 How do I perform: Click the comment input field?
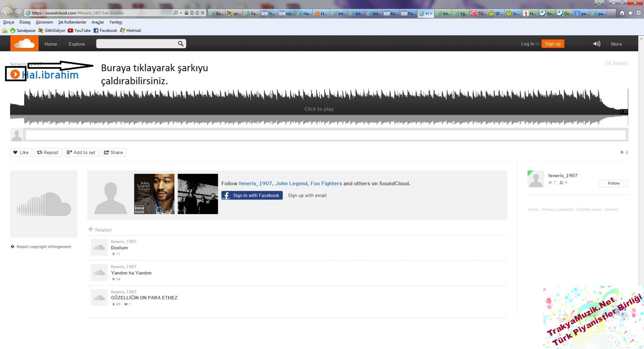326,135
